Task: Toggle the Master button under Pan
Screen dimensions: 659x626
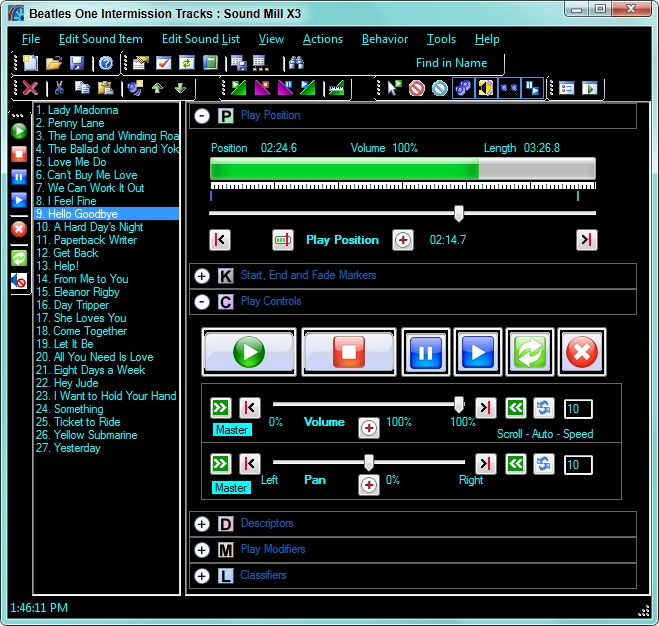Action: [x=232, y=488]
